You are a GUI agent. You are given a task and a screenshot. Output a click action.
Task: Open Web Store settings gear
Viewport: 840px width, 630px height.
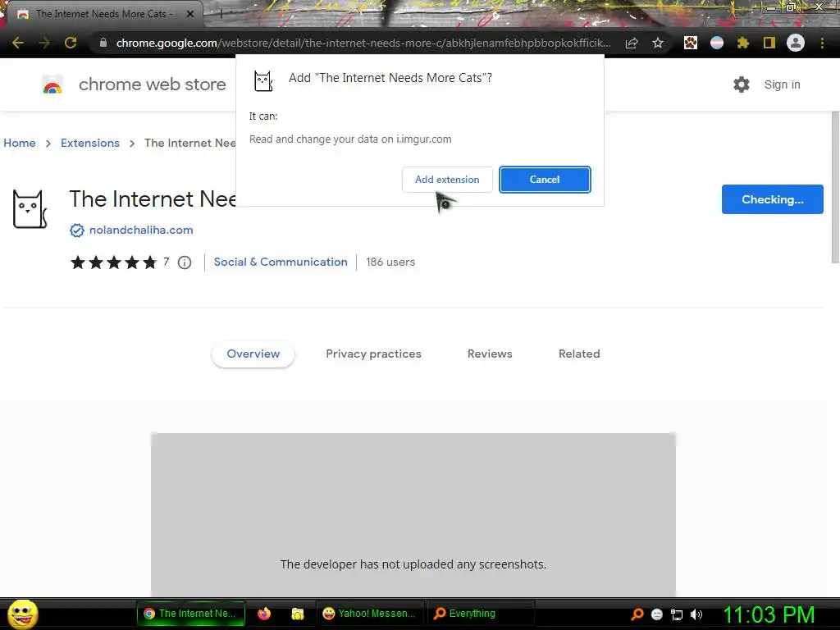pyautogui.click(x=742, y=84)
